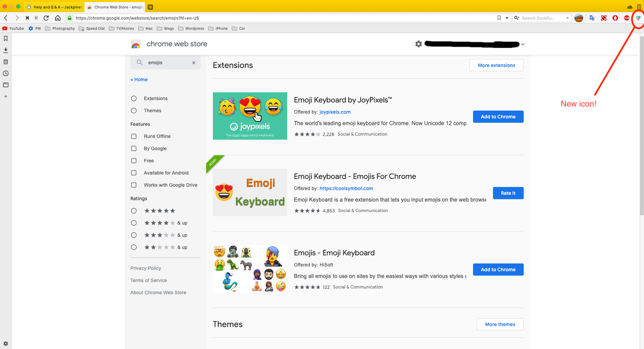Open the Google Translate extension
This screenshot has width=644, height=349.
coord(592,18)
